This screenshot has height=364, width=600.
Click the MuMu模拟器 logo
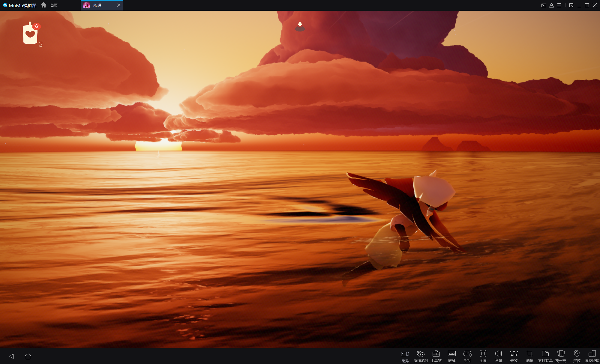[x=20, y=5]
